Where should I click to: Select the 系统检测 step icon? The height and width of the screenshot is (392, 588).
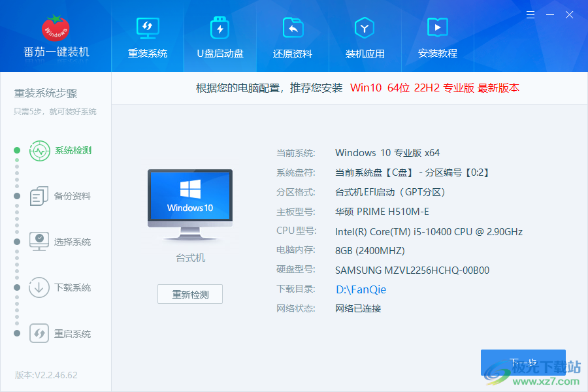tap(39, 150)
